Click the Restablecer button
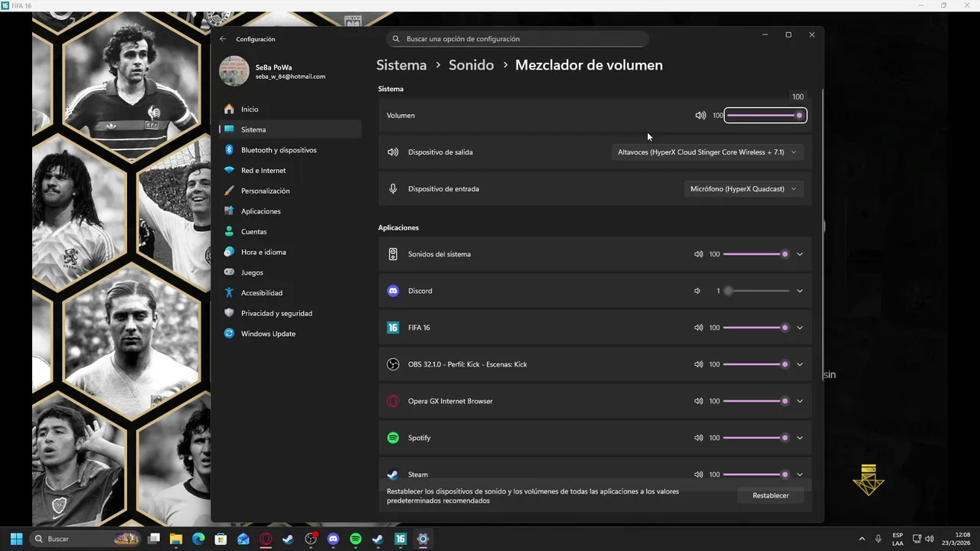Screen dimensions: 980x551 tap(770, 496)
